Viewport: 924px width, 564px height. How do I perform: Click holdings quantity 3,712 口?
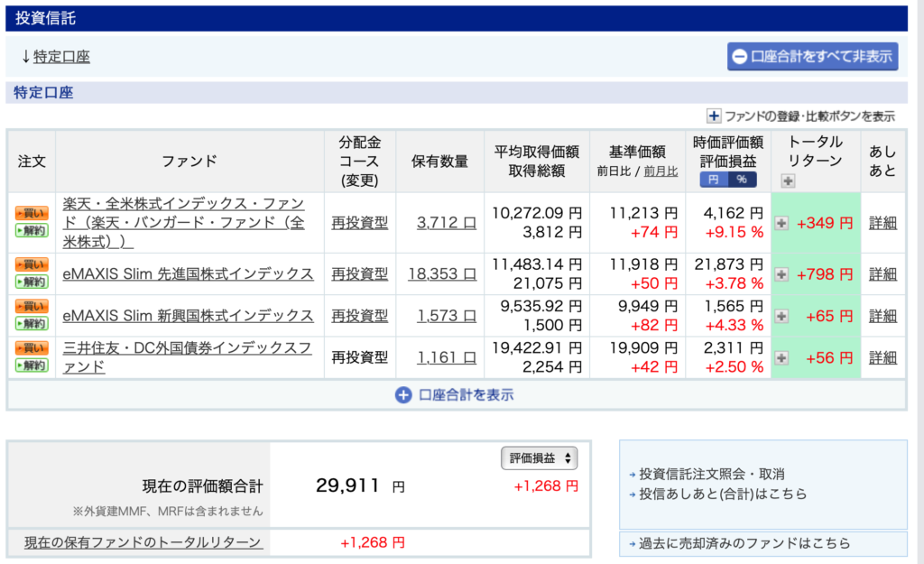[x=447, y=223]
